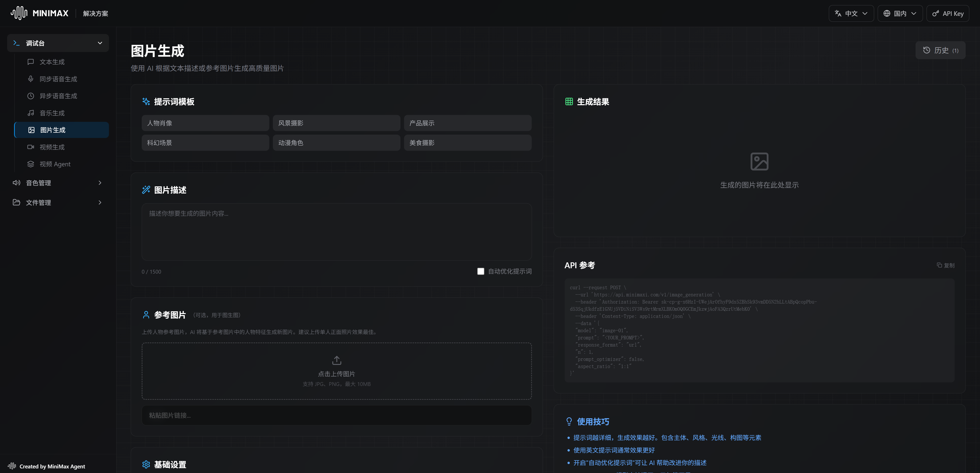Select the 图片生成 sidebar item
The width and height of the screenshot is (980, 473).
(x=62, y=130)
